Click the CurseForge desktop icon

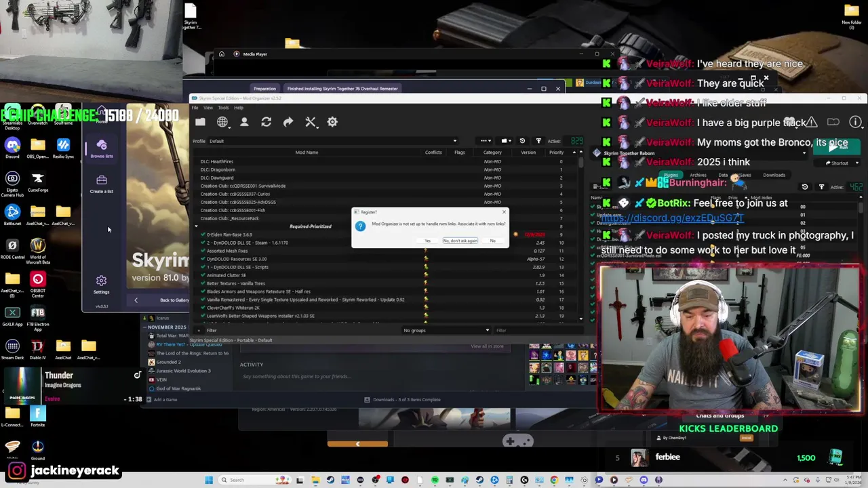pyautogui.click(x=38, y=182)
